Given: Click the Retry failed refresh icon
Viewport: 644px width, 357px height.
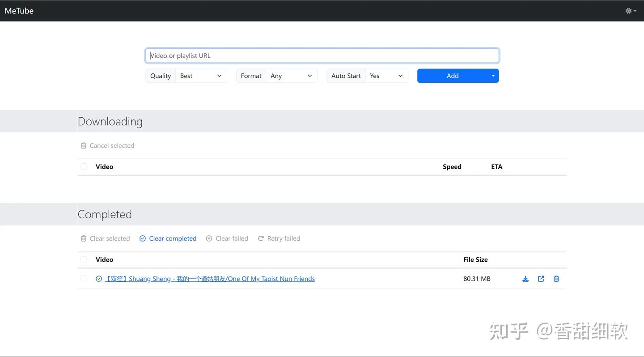Looking at the screenshot, I should (x=261, y=238).
